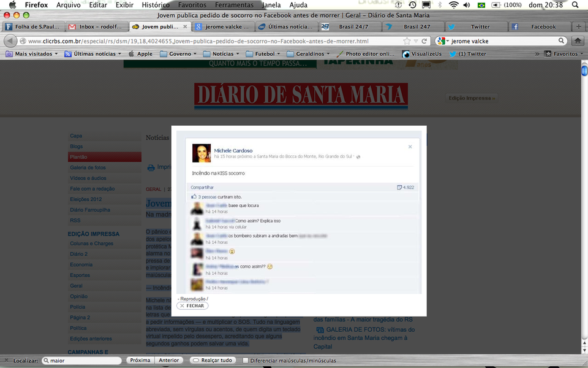Click the Compartilhar link
Viewport: 588px width, 368px height.
[x=202, y=188]
